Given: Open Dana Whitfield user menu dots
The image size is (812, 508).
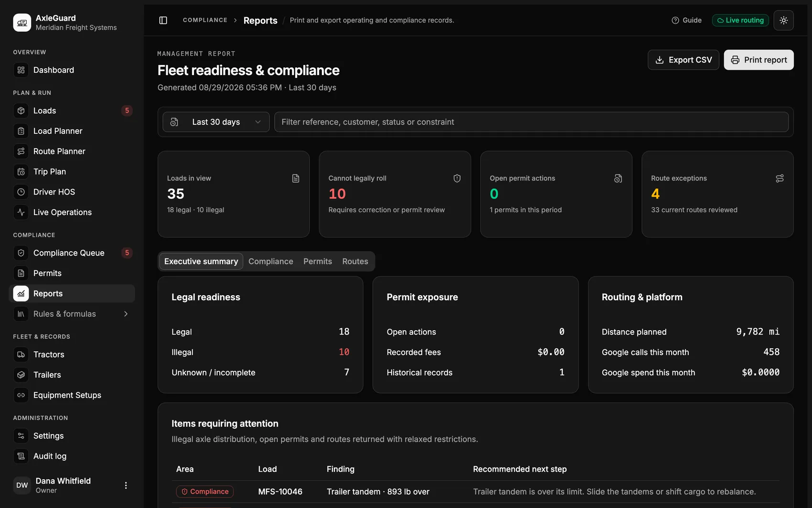Looking at the screenshot, I should [126, 485].
